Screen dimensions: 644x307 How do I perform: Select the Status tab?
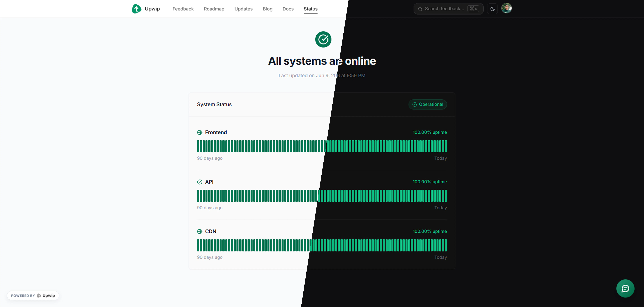click(x=311, y=9)
